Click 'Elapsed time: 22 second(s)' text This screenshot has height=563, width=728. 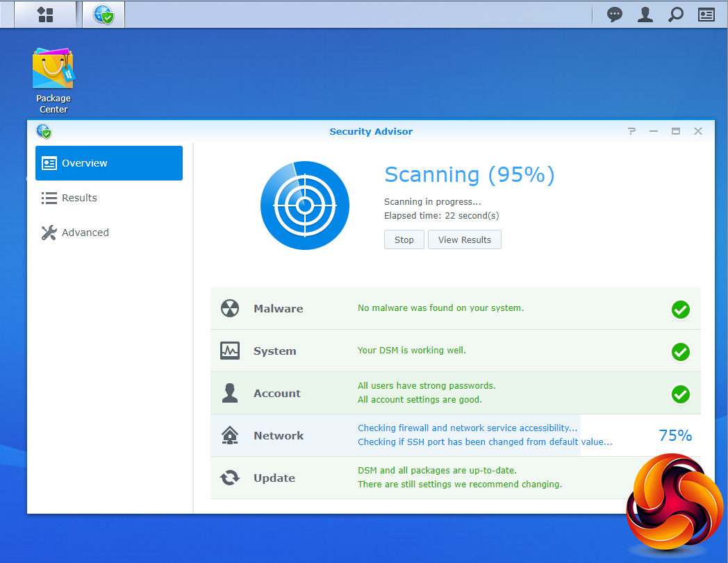click(x=442, y=215)
